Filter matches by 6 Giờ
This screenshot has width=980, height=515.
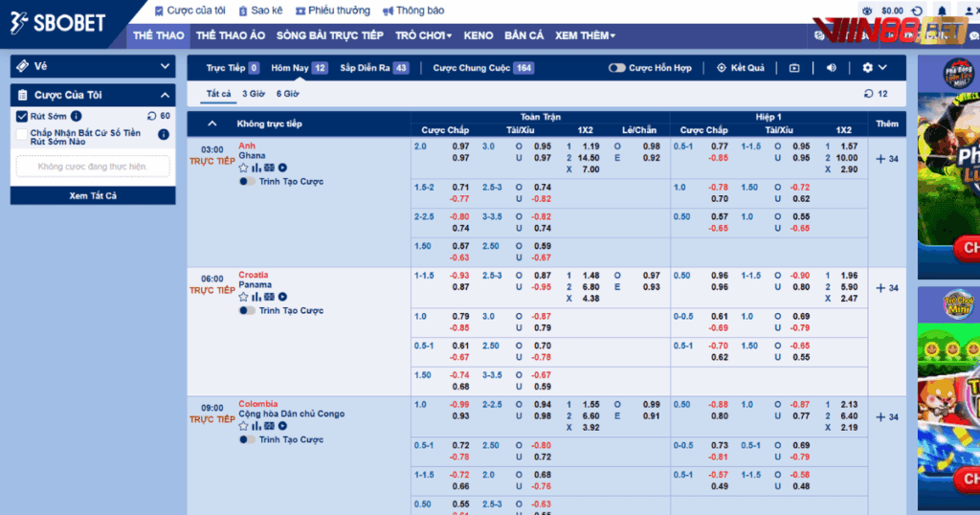[287, 94]
